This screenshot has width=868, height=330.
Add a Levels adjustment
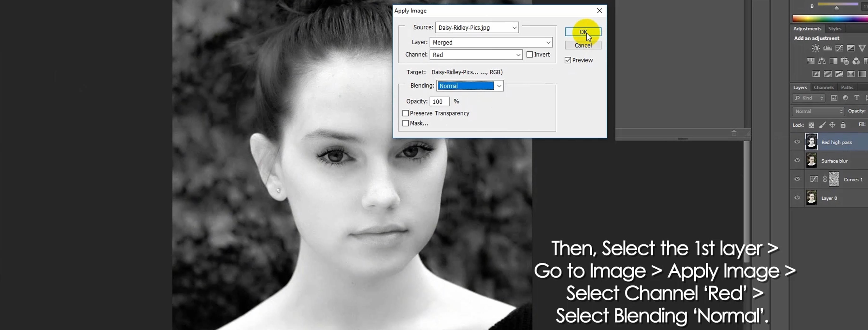pyautogui.click(x=828, y=48)
